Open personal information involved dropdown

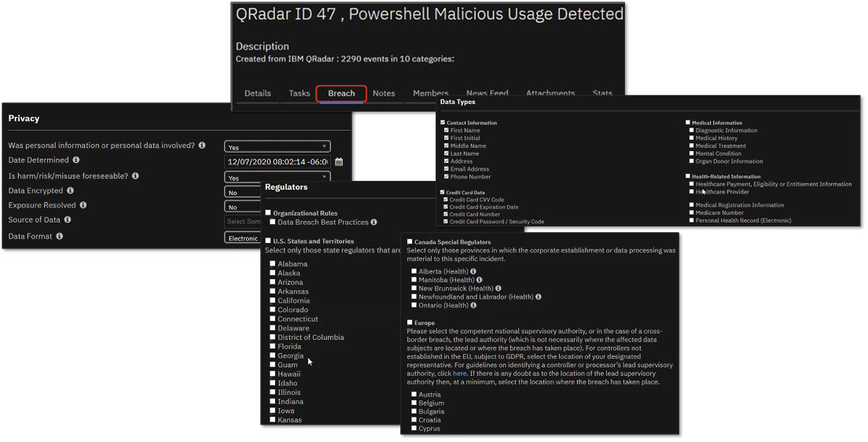pos(278,147)
